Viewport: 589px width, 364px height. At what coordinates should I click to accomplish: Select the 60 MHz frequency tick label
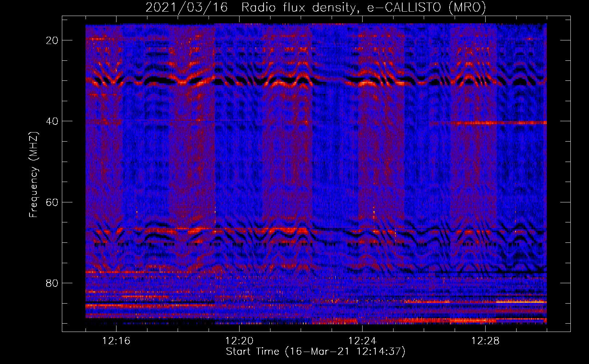tap(52, 202)
